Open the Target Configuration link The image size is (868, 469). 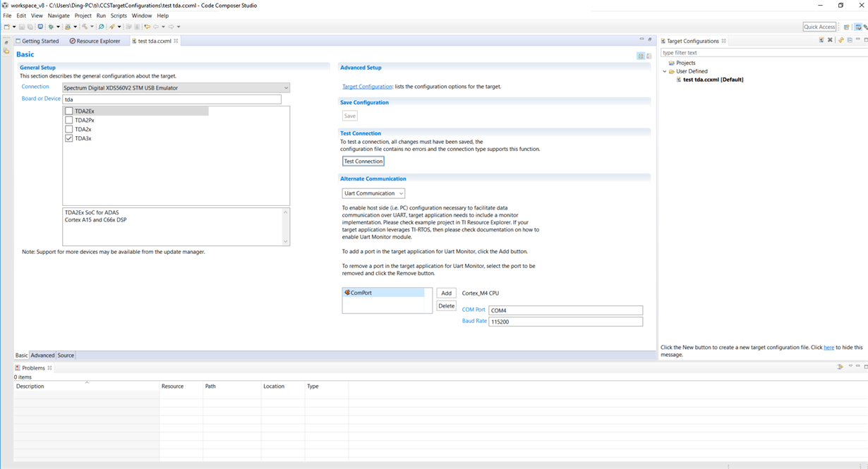pos(367,87)
